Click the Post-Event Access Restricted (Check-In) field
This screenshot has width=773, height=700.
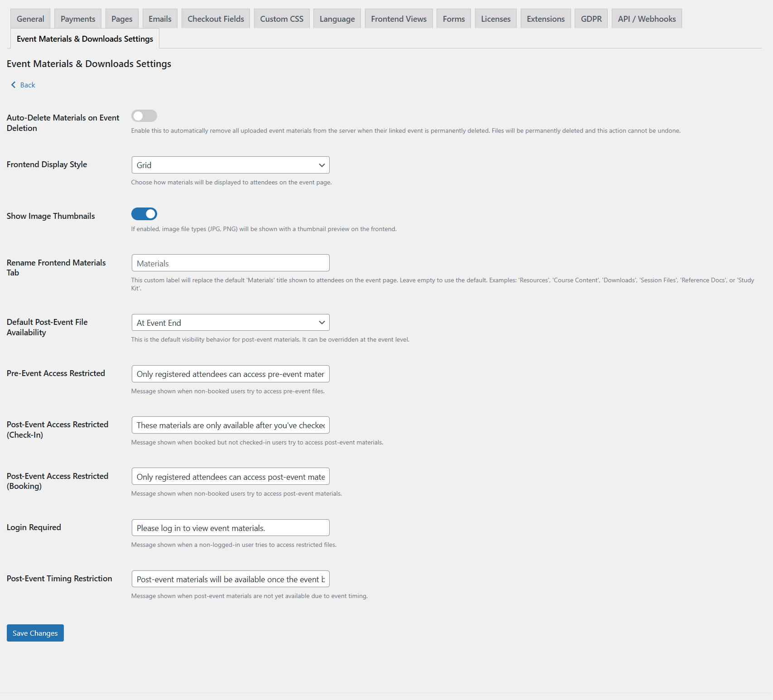[x=230, y=425]
